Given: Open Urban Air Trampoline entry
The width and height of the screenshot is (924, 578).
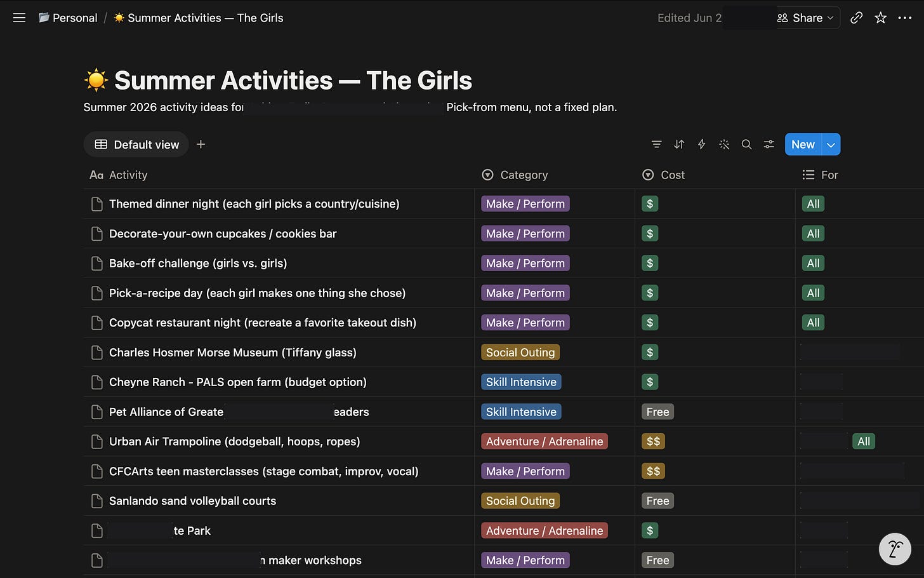Looking at the screenshot, I should coord(235,441).
